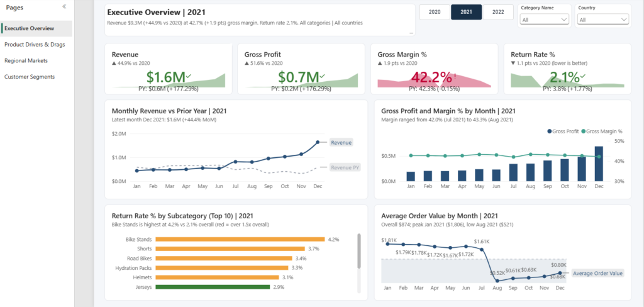
Task: Click the Revenue series label
Action: (x=341, y=143)
